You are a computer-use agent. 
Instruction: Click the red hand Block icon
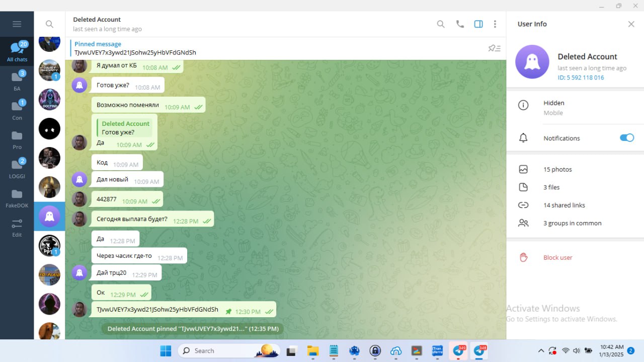pyautogui.click(x=523, y=257)
